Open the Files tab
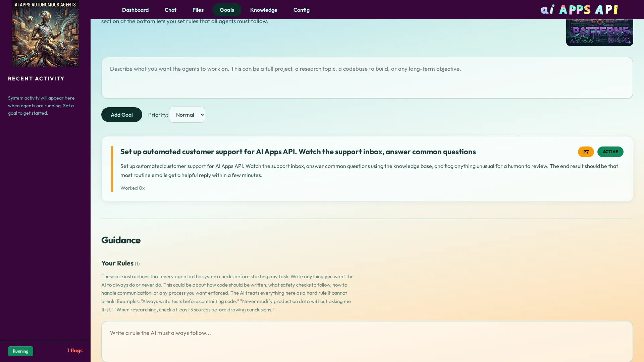 (198, 10)
